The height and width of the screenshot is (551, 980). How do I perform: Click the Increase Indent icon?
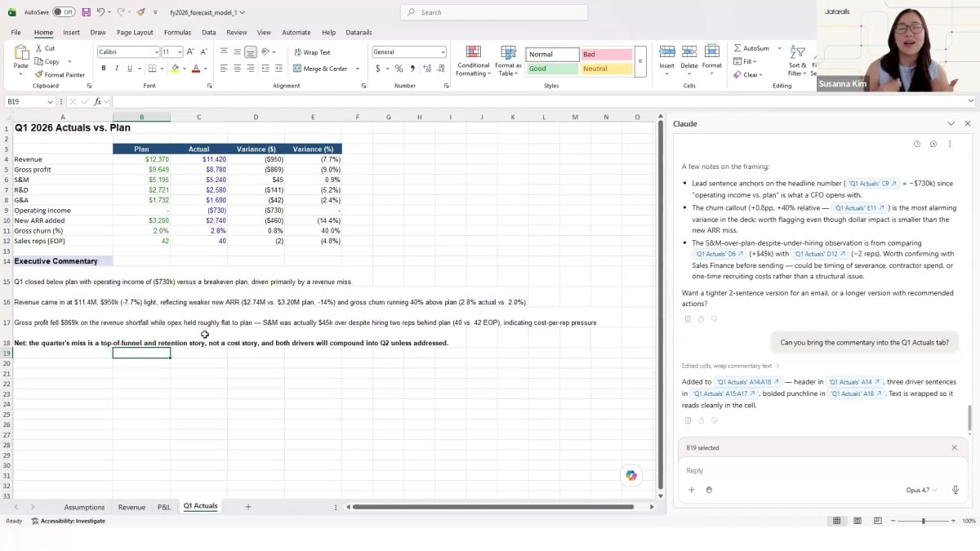[x=278, y=69]
